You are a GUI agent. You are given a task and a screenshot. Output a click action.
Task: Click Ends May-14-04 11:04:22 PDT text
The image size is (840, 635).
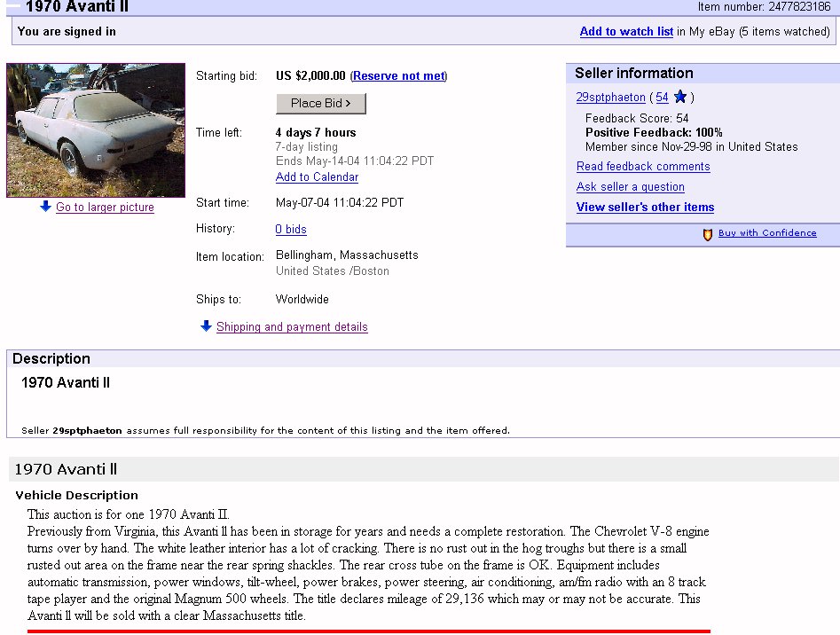coord(355,161)
